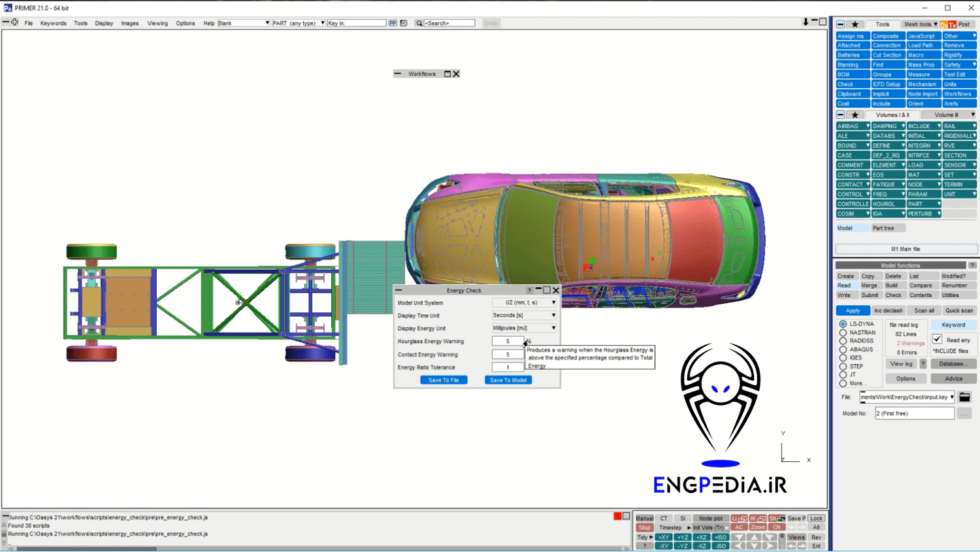The height and width of the screenshot is (552, 980).
Task: Open D3 Plot post-processor icon
Action: tap(943, 24)
